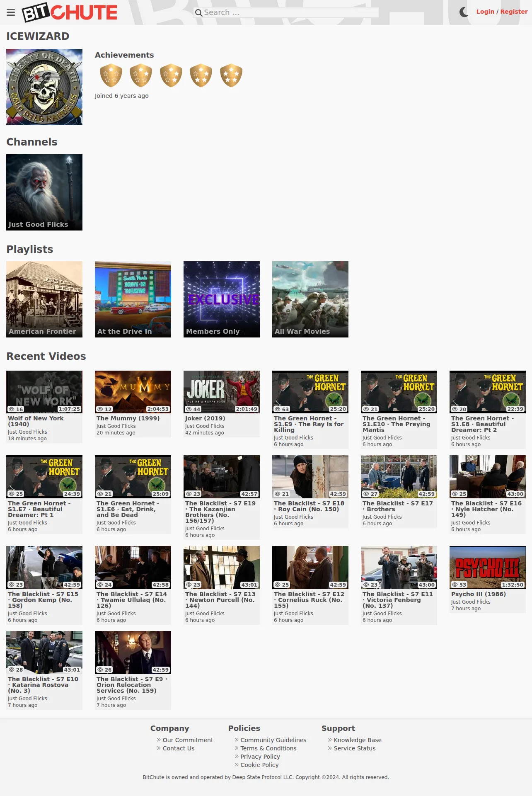
Task: Open the Login link
Action: click(485, 12)
